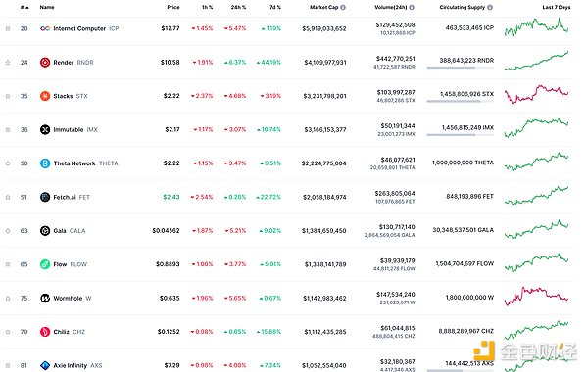588x372 pixels.
Task: Toggle the watchlist star for Render
Action: (8, 63)
